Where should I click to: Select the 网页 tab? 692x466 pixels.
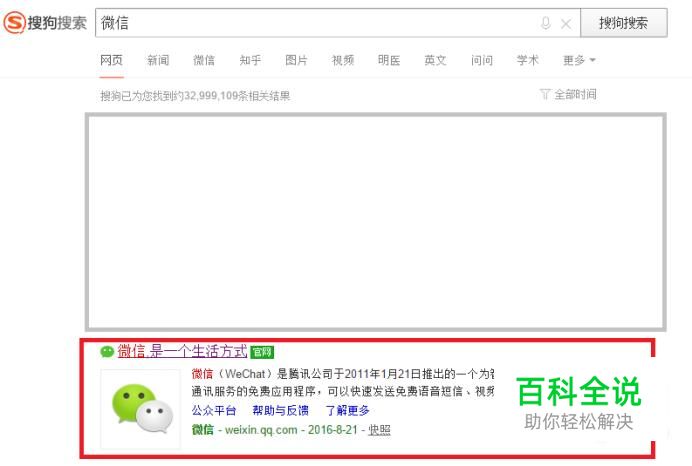(111, 60)
